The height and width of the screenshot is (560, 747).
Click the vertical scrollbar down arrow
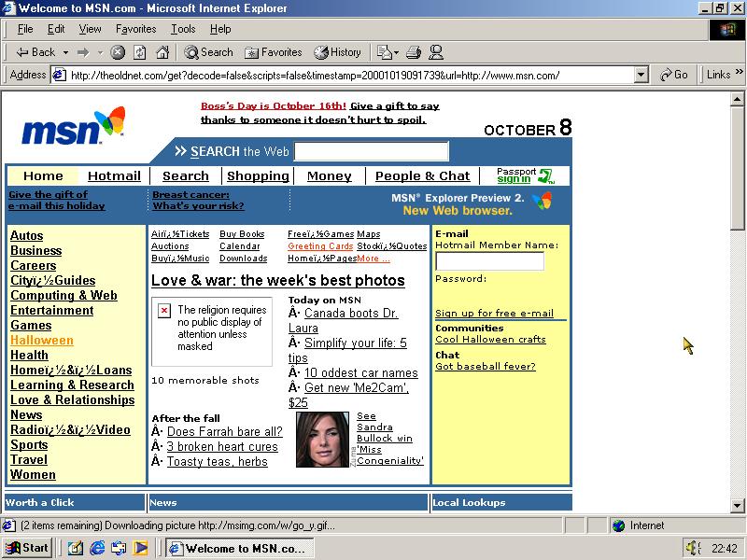[738, 505]
